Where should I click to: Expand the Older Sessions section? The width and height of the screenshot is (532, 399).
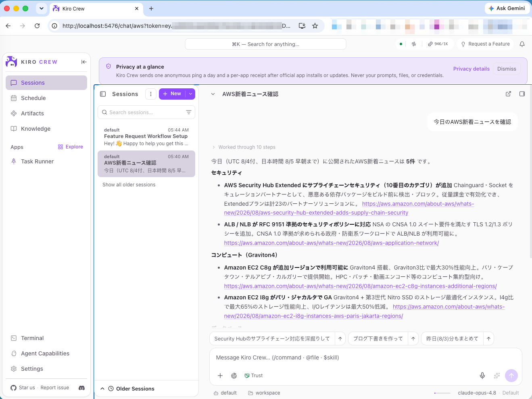click(x=146, y=389)
